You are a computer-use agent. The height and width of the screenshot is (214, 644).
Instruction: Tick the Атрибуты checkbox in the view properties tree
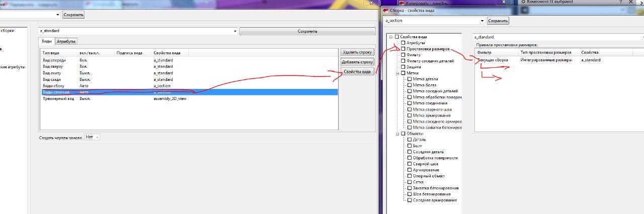click(x=403, y=43)
